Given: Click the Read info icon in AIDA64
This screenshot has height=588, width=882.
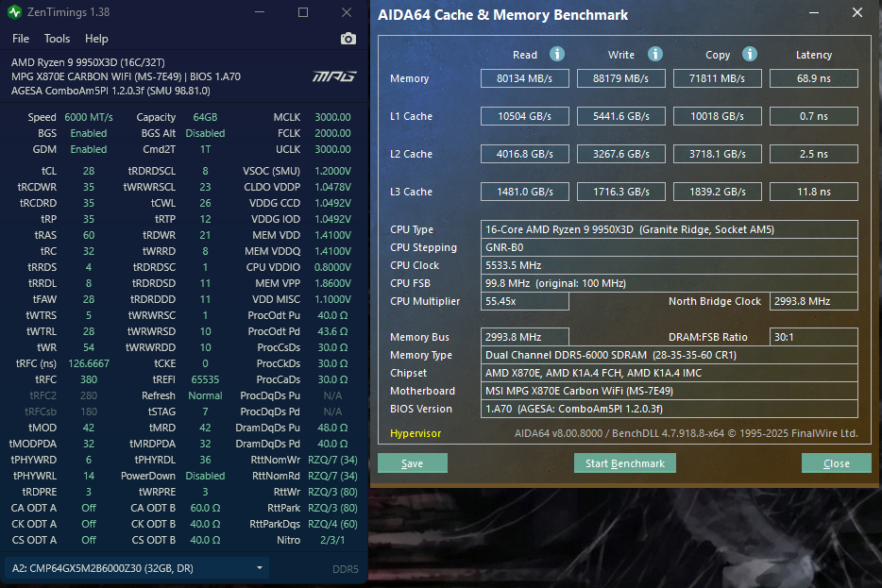Looking at the screenshot, I should tap(557, 54).
